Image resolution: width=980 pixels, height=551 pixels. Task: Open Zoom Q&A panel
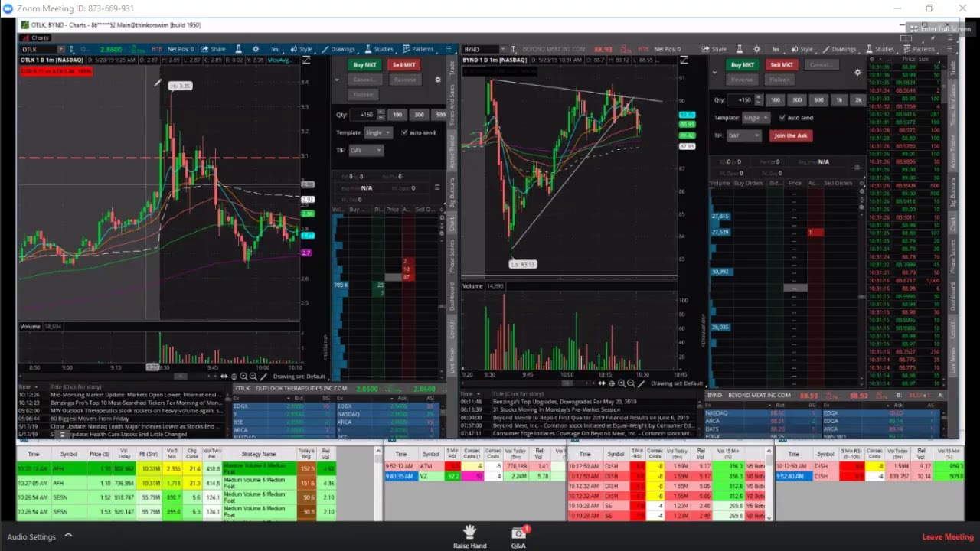click(518, 536)
